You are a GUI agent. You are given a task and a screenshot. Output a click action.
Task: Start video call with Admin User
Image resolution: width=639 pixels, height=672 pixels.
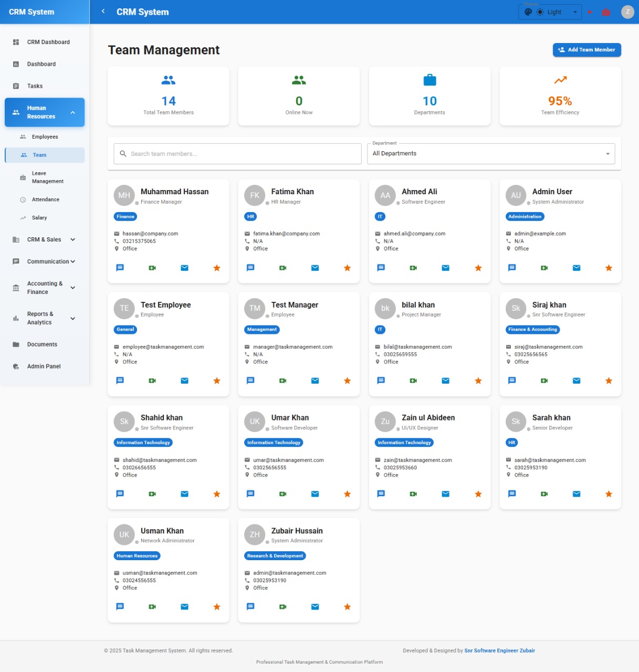click(544, 268)
